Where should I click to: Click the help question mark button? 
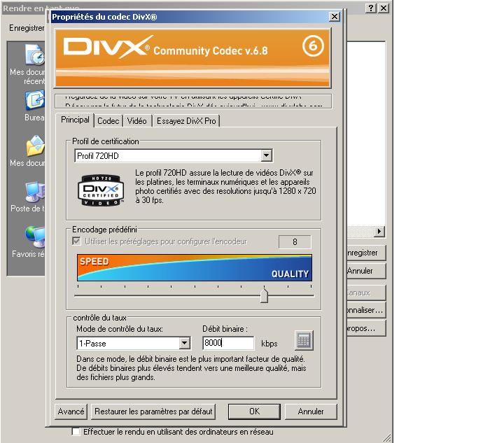click(371, 8)
